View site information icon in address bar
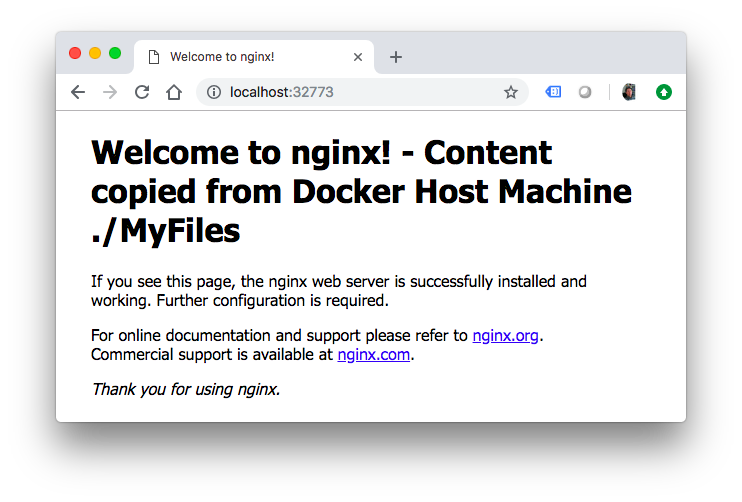 (214, 92)
